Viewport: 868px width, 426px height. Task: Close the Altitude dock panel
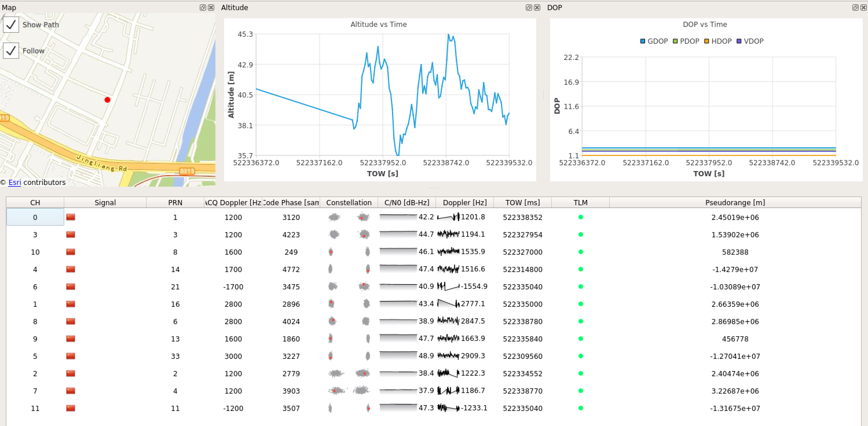point(537,8)
